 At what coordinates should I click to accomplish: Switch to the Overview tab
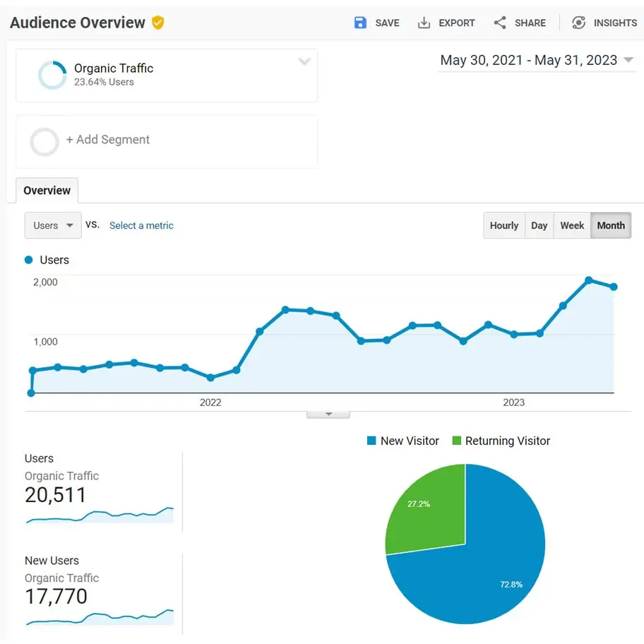click(x=46, y=190)
